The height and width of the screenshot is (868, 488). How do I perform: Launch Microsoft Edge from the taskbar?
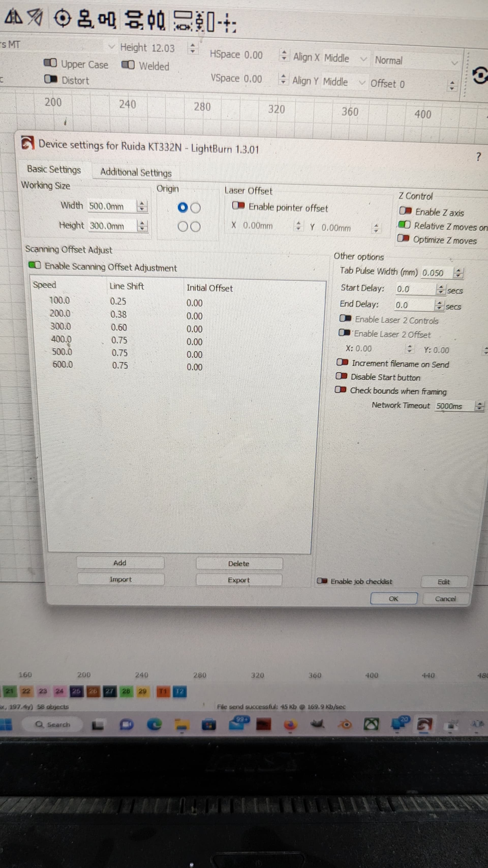(155, 725)
